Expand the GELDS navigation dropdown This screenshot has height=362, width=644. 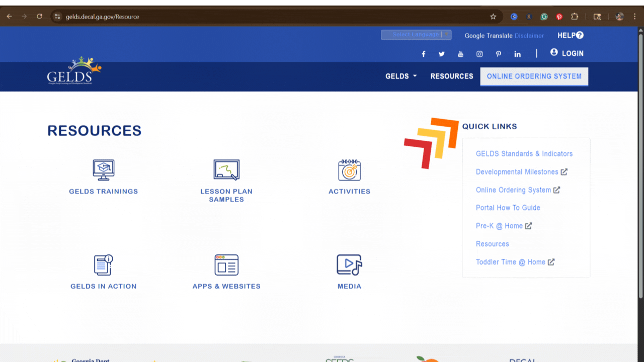[401, 76]
